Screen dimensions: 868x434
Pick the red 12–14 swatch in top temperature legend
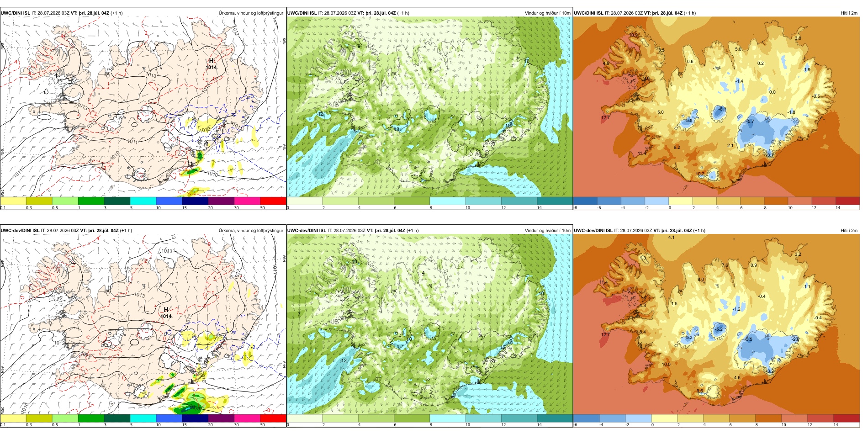pos(824,201)
